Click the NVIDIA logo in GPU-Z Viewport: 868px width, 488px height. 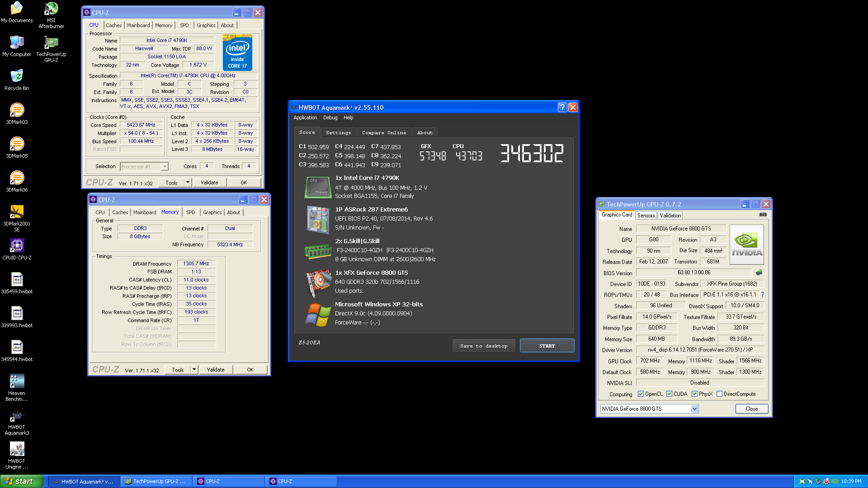[x=746, y=244]
